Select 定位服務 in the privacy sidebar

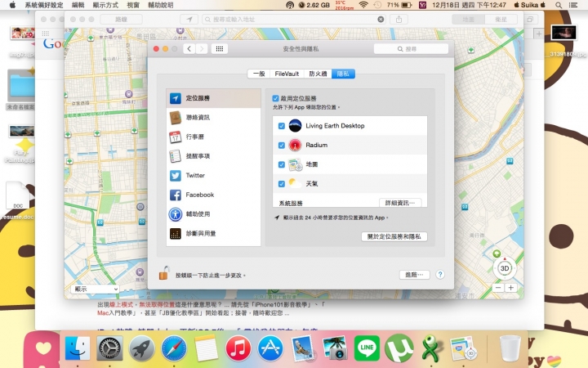213,98
